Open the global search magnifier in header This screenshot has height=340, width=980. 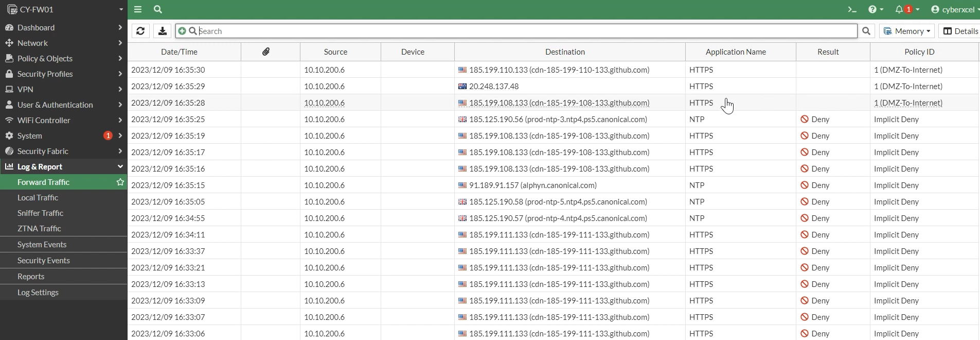click(x=158, y=9)
